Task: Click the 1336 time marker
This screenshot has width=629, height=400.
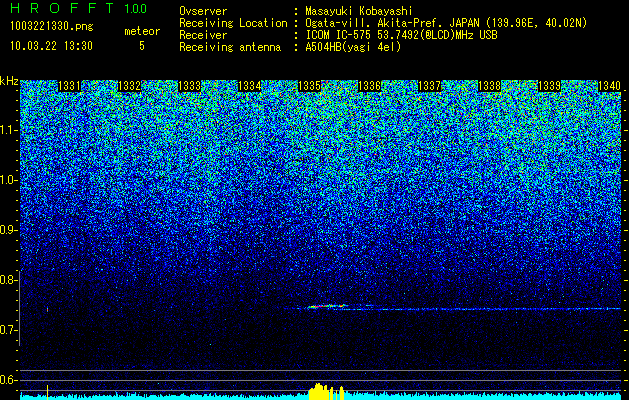Action: [x=369, y=86]
